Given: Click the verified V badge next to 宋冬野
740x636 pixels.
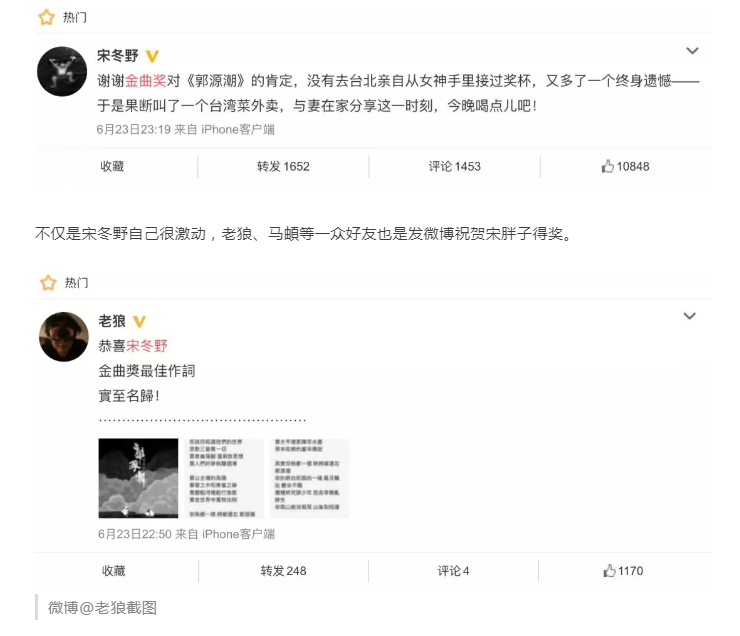Looking at the screenshot, I should tap(152, 56).
